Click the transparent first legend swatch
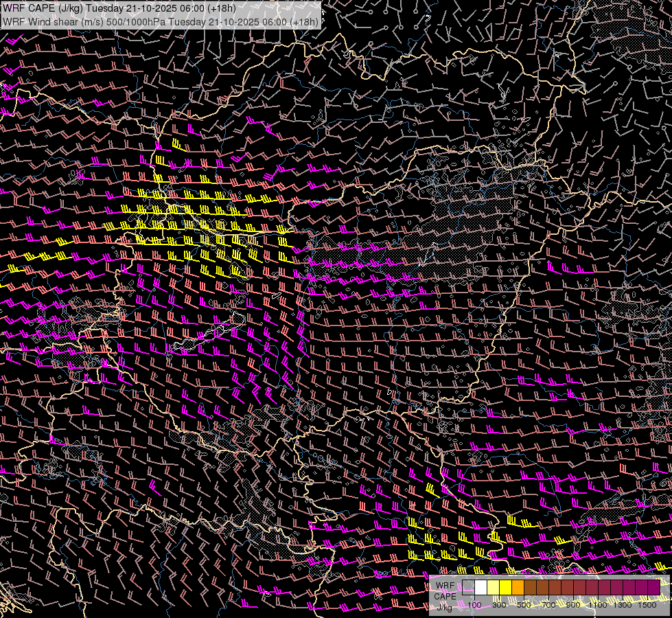Viewport: 672px width, 618px height. [x=468, y=588]
